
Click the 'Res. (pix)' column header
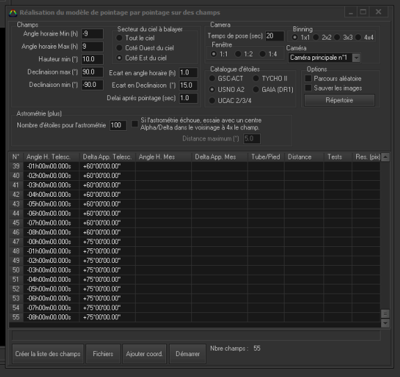click(x=366, y=157)
